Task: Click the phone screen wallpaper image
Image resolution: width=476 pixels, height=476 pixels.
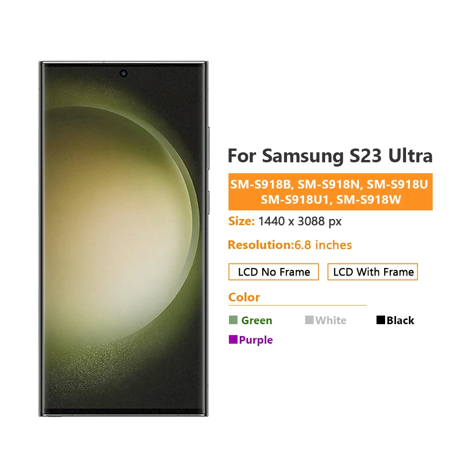Action: point(124,238)
